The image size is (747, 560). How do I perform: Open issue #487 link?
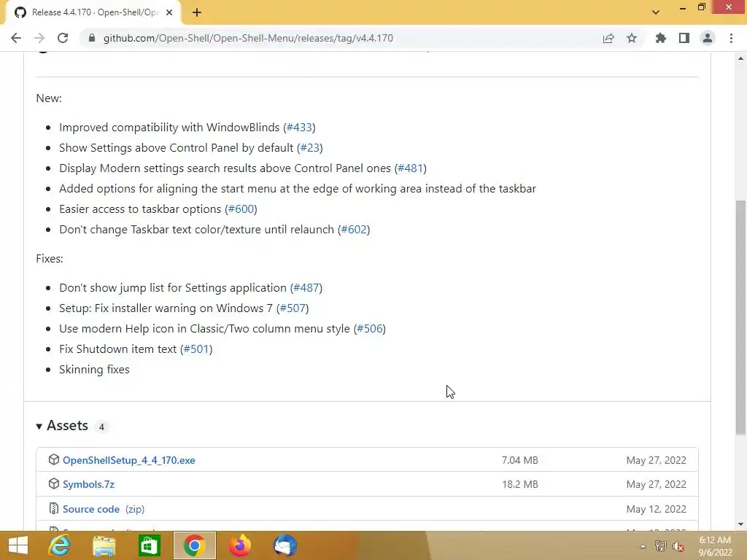click(306, 288)
